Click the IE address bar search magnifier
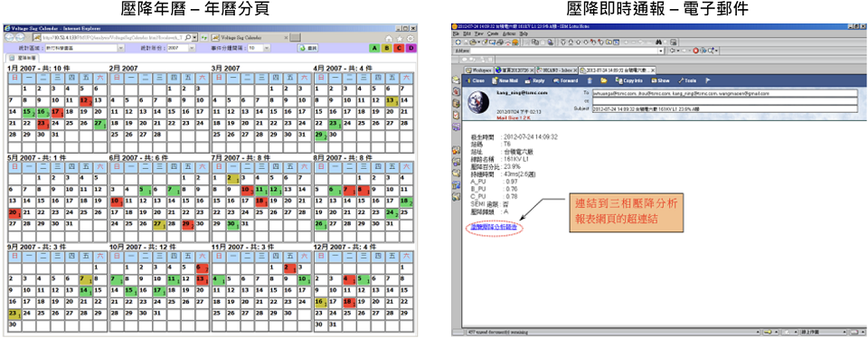This screenshot has width=868, height=338. (188, 38)
